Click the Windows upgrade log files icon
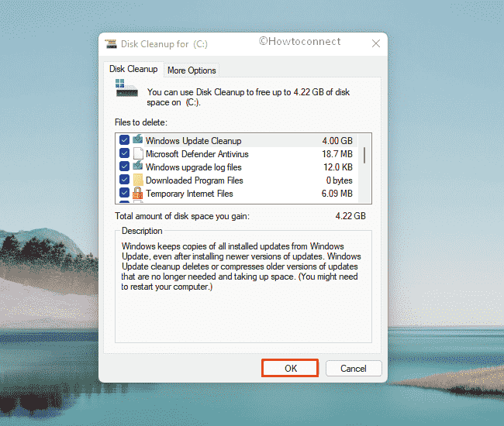Image resolution: width=504 pixels, height=426 pixels. point(138,167)
